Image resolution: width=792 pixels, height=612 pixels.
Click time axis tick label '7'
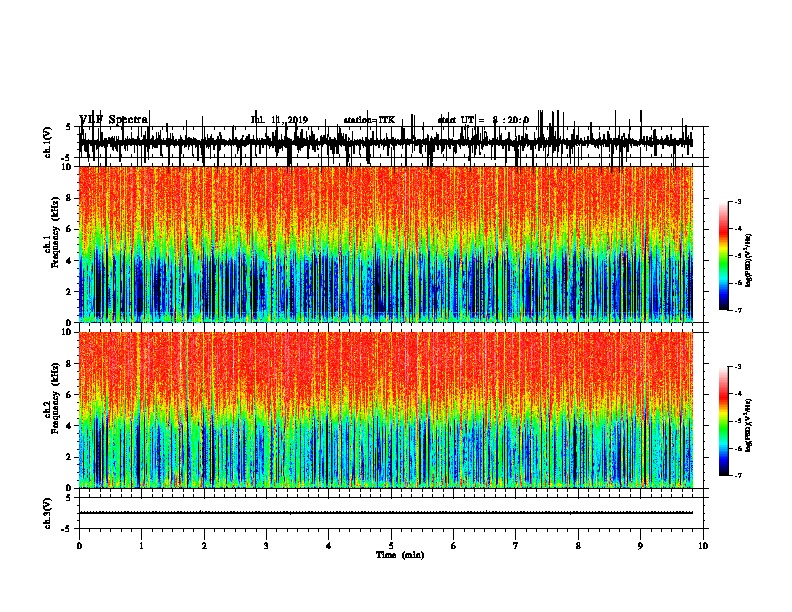pos(516,546)
